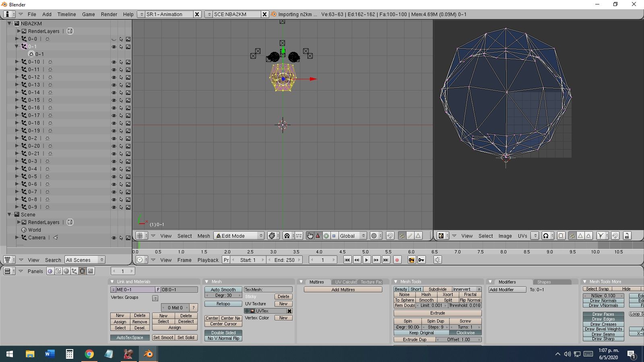Open the Render menu
Screen dimensions: 644x362
[x=109, y=14]
